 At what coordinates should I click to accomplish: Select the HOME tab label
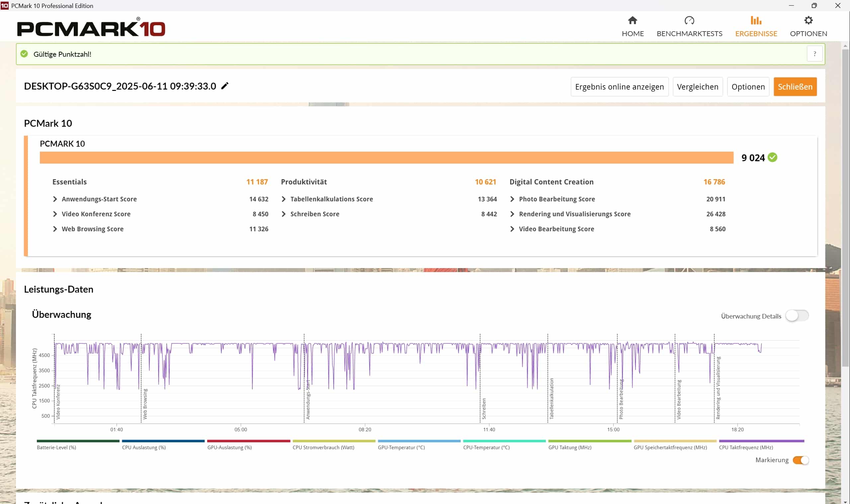633,34
